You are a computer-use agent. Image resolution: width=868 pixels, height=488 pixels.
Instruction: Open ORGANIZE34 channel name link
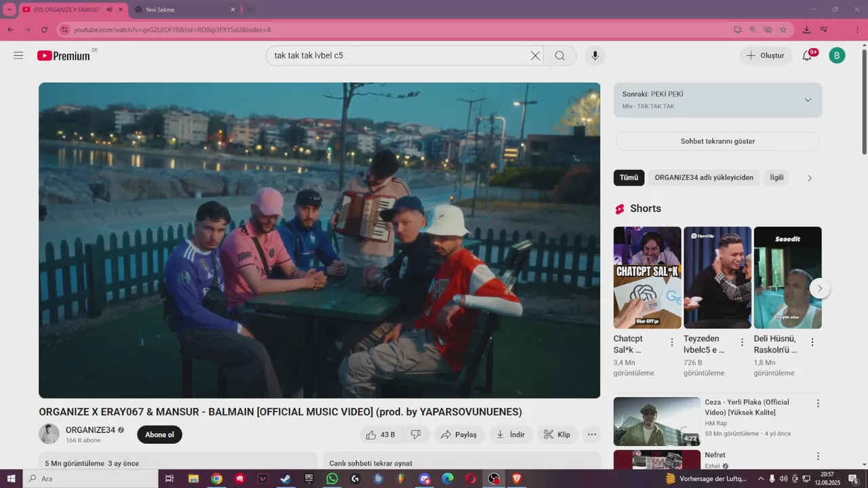90,430
